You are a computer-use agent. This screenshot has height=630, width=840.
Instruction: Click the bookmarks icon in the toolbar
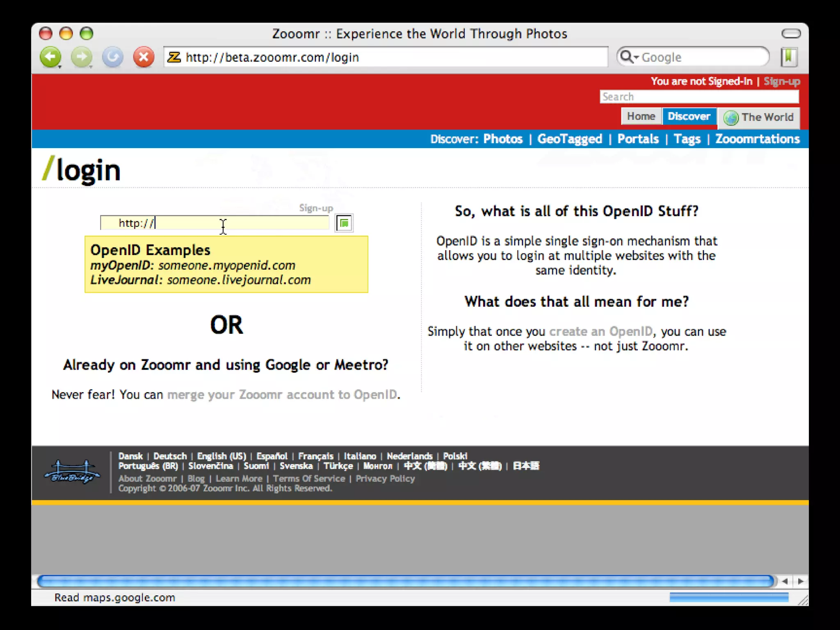pos(788,57)
